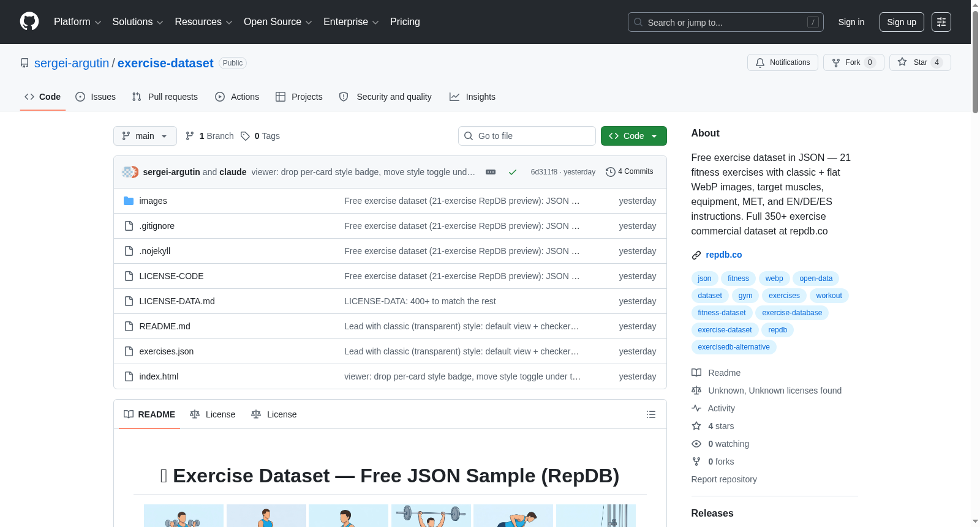Open the LICENSE-DATA.md file

pos(177,301)
